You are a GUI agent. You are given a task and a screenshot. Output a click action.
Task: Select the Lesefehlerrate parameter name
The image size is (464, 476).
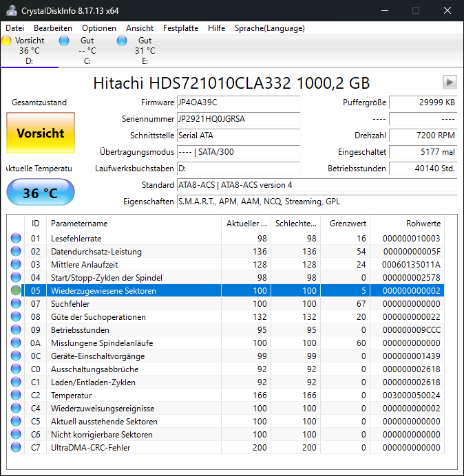(x=76, y=239)
